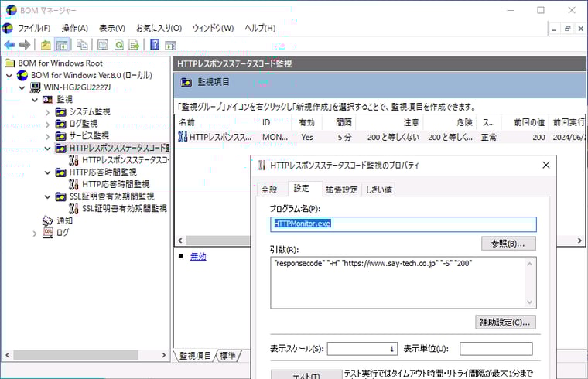Click the list pane scroll-right arrow

click(579, 241)
